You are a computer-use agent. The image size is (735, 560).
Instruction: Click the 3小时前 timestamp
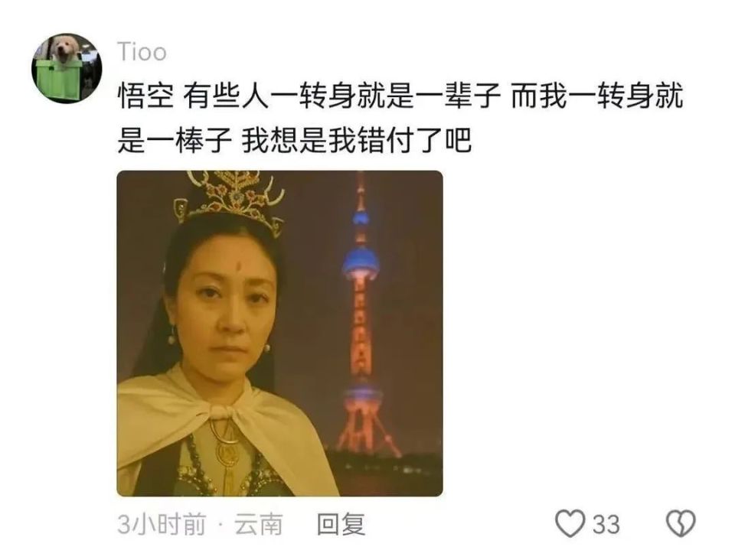162,524
